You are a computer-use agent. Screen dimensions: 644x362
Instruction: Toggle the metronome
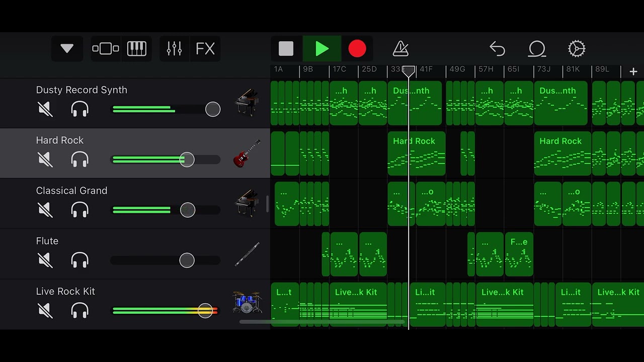coord(400,49)
